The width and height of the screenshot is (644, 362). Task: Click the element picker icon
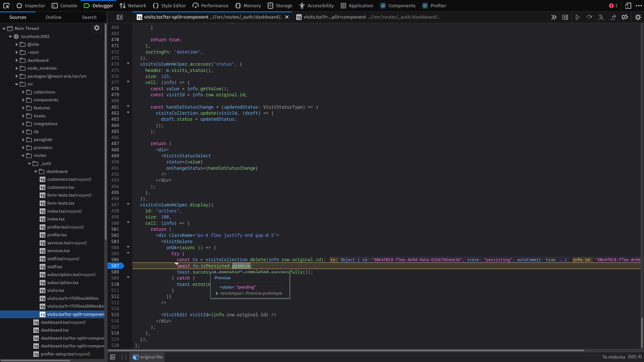(6, 6)
